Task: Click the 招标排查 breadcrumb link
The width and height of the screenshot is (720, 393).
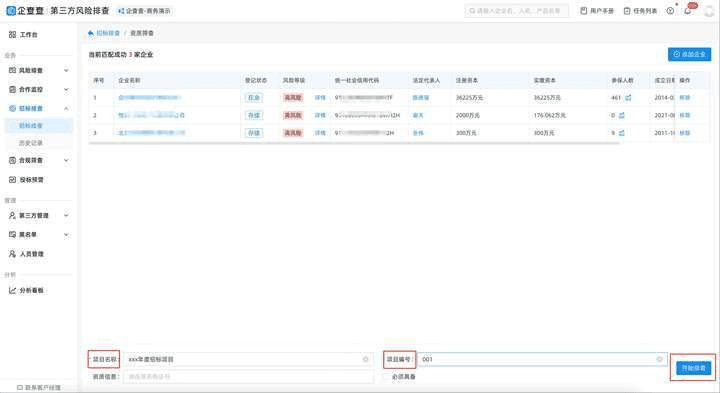Action: 108,33
